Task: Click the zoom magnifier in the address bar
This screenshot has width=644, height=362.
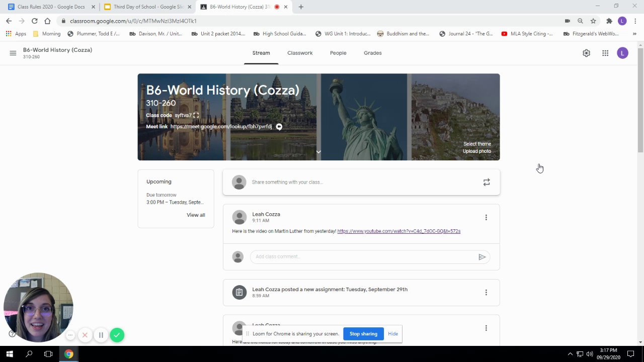Action: (580, 21)
